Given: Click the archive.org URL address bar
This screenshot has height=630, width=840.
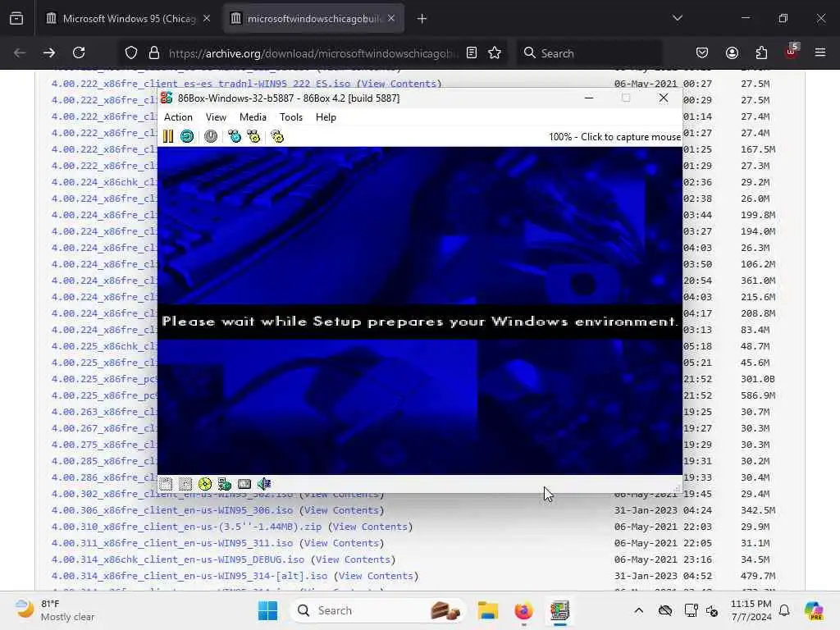Looking at the screenshot, I should point(313,53).
